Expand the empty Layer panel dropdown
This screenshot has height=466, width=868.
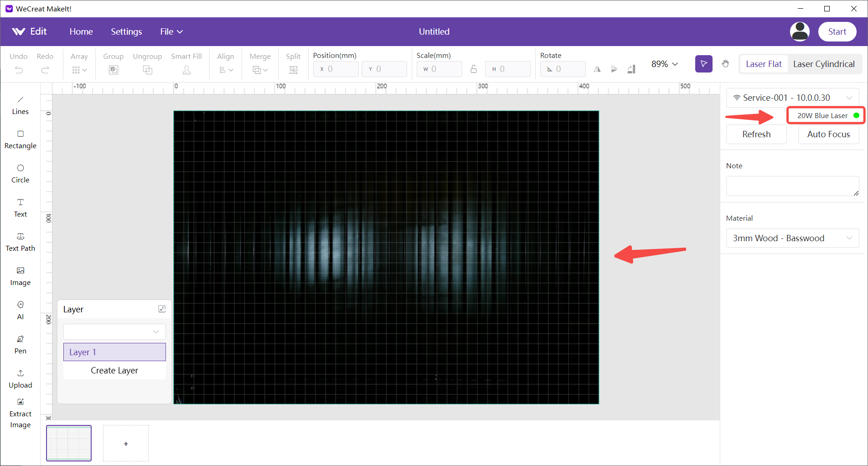[114, 331]
